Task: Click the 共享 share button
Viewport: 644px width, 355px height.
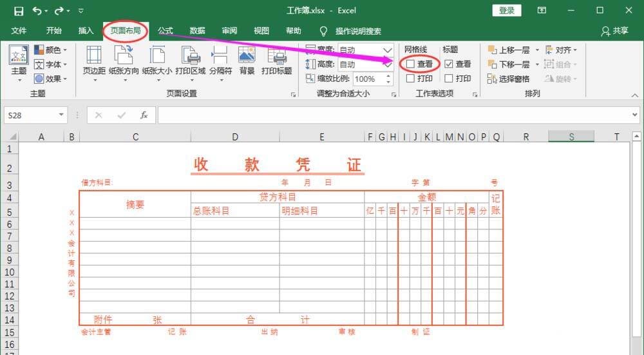Action: (615, 31)
